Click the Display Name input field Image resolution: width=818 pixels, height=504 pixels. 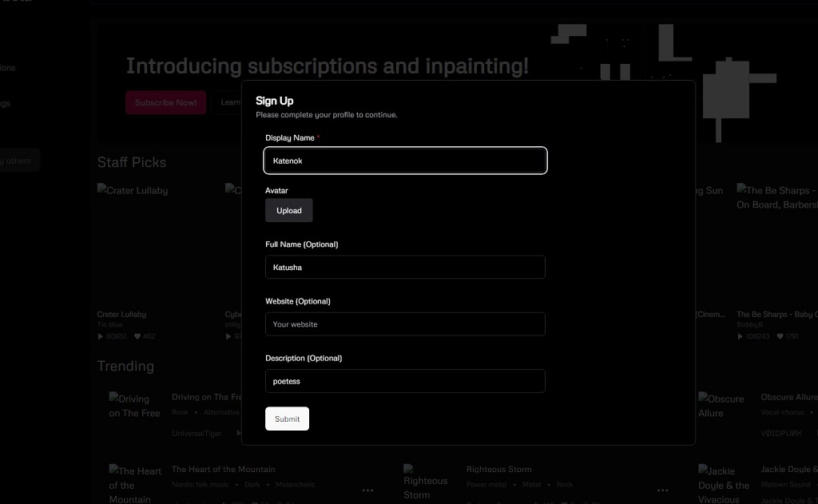[405, 161]
